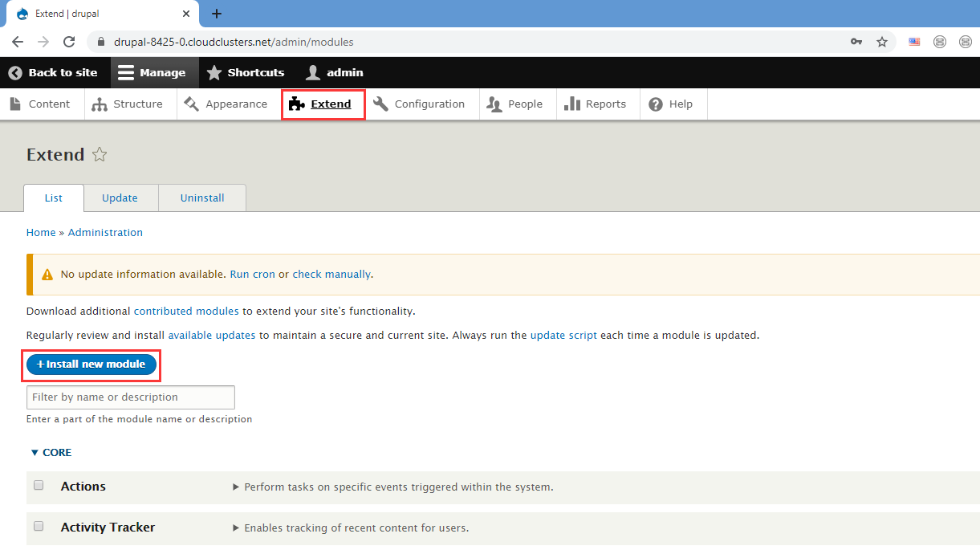Screen dimensions: 980x550
Task: Click Install new module button
Action: (x=91, y=365)
